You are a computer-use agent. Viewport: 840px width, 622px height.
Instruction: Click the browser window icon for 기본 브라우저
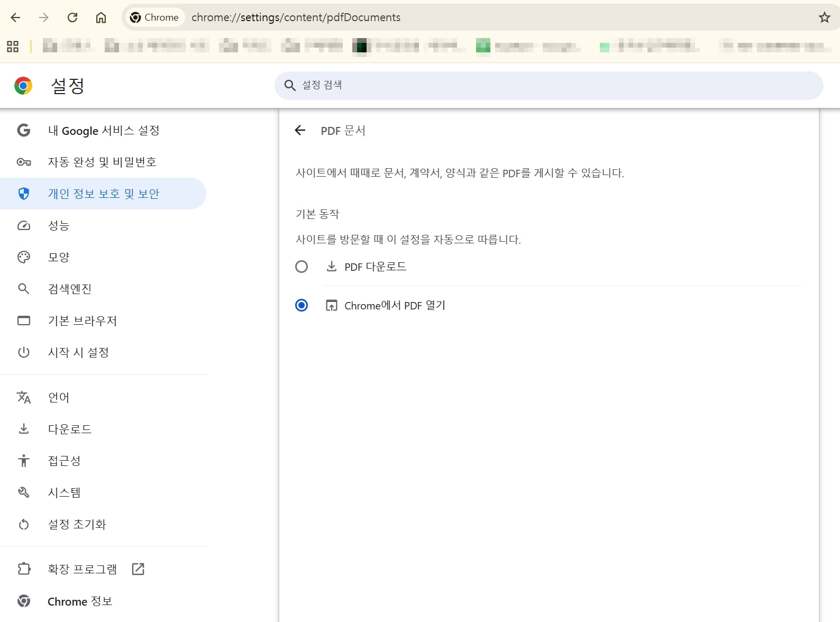[24, 321]
